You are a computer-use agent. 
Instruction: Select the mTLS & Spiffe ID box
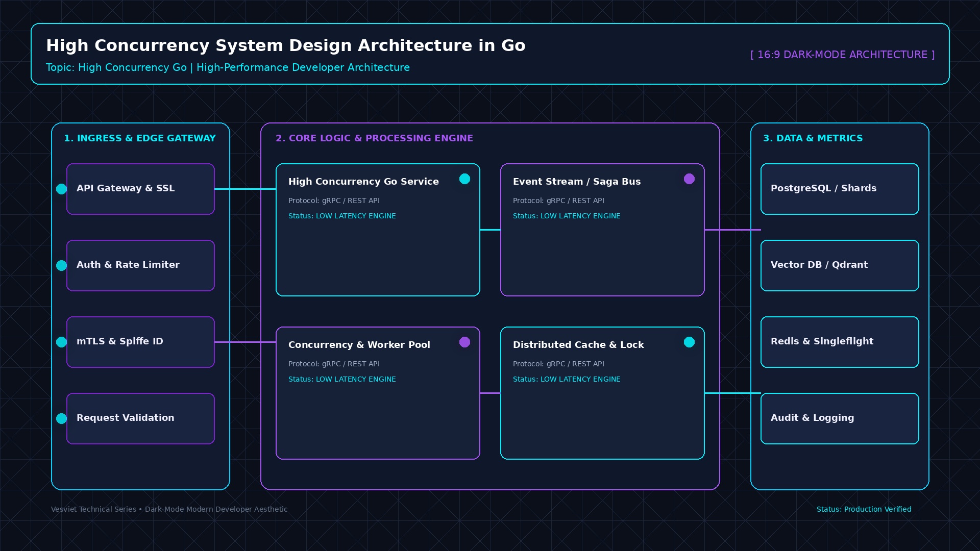pos(140,342)
